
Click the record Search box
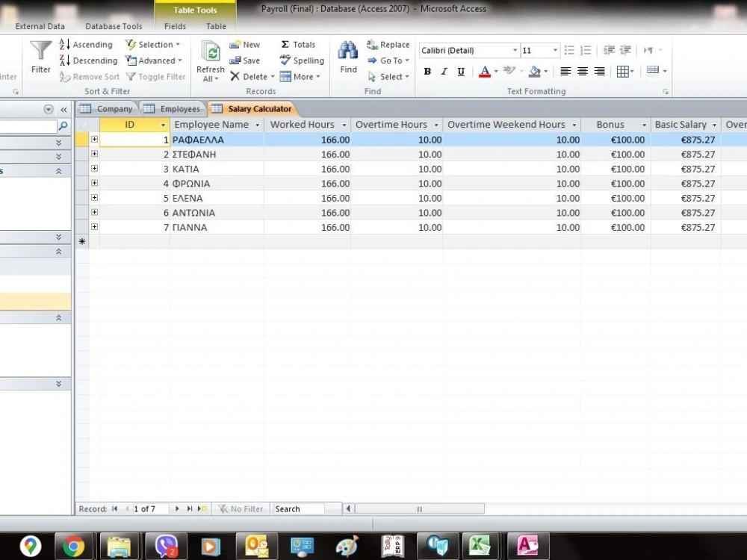coord(299,508)
